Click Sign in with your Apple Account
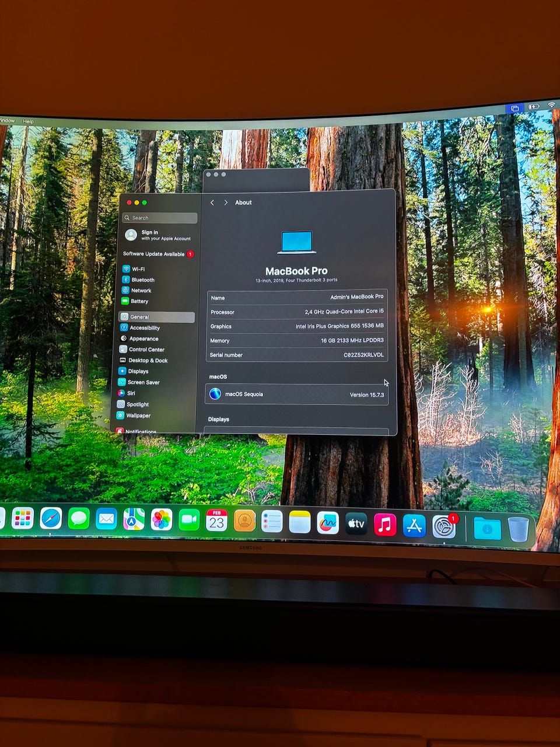This screenshot has height=747, width=560. 158,235
